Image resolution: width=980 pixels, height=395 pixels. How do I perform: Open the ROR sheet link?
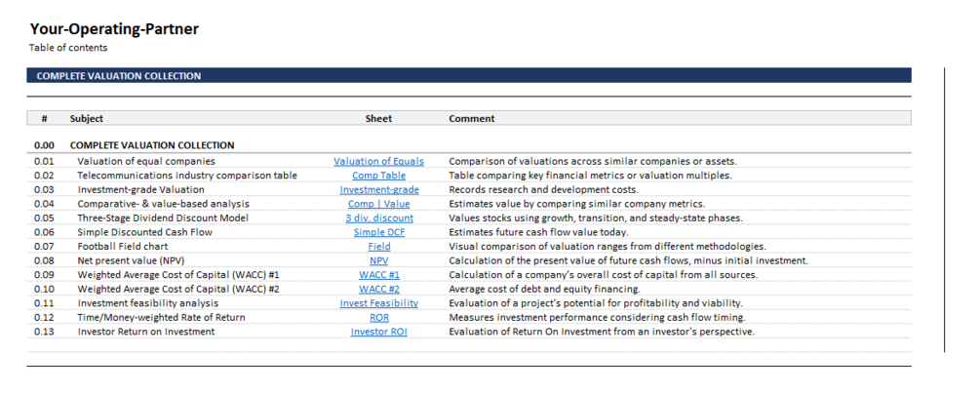click(x=379, y=318)
